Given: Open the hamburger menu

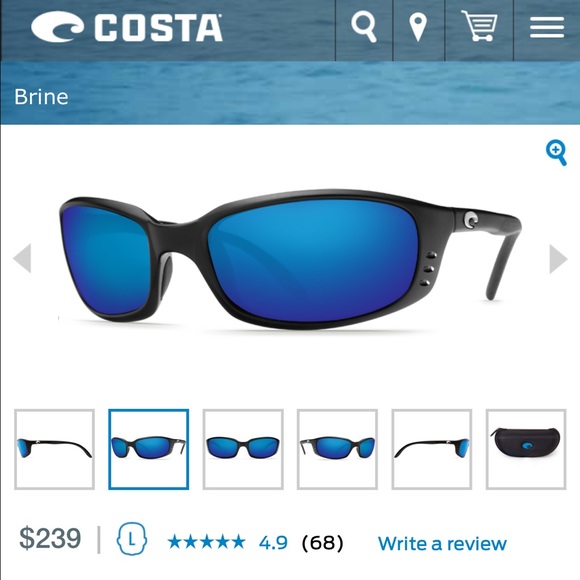Looking at the screenshot, I should [x=547, y=27].
